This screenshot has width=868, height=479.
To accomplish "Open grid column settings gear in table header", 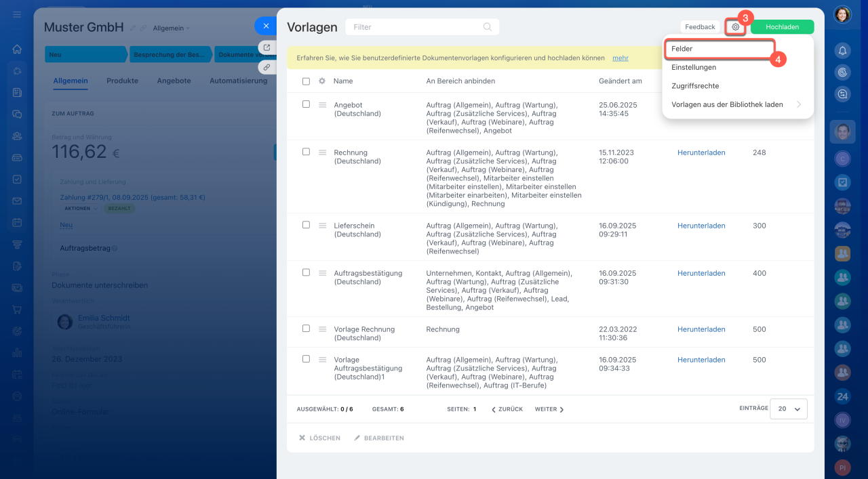I will coord(322,81).
